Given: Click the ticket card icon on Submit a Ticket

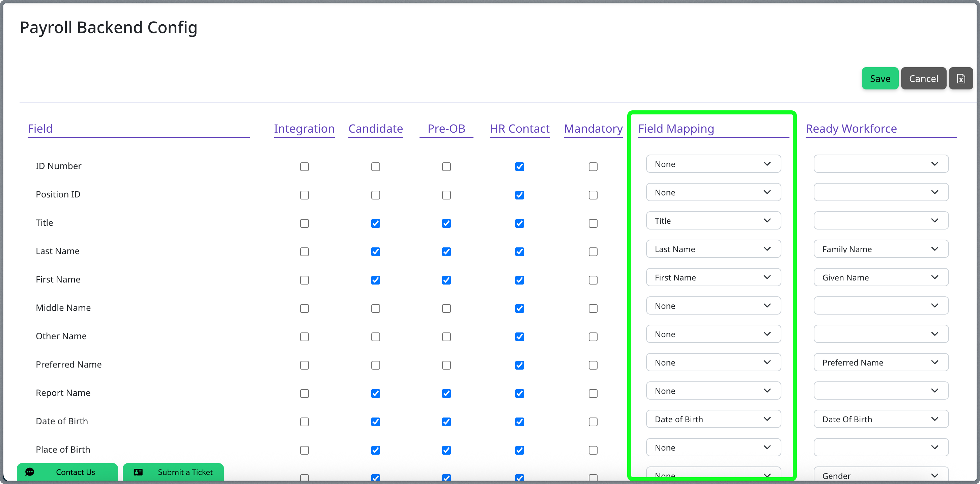Looking at the screenshot, I should (138, 472).
